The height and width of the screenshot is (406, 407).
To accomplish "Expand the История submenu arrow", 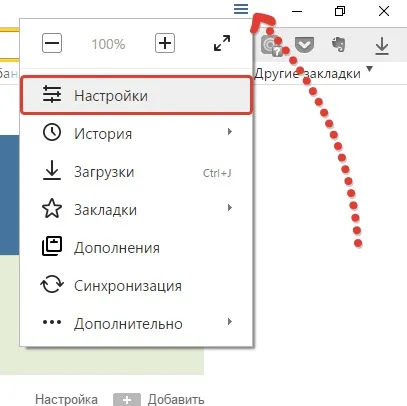I will (229, 132).
